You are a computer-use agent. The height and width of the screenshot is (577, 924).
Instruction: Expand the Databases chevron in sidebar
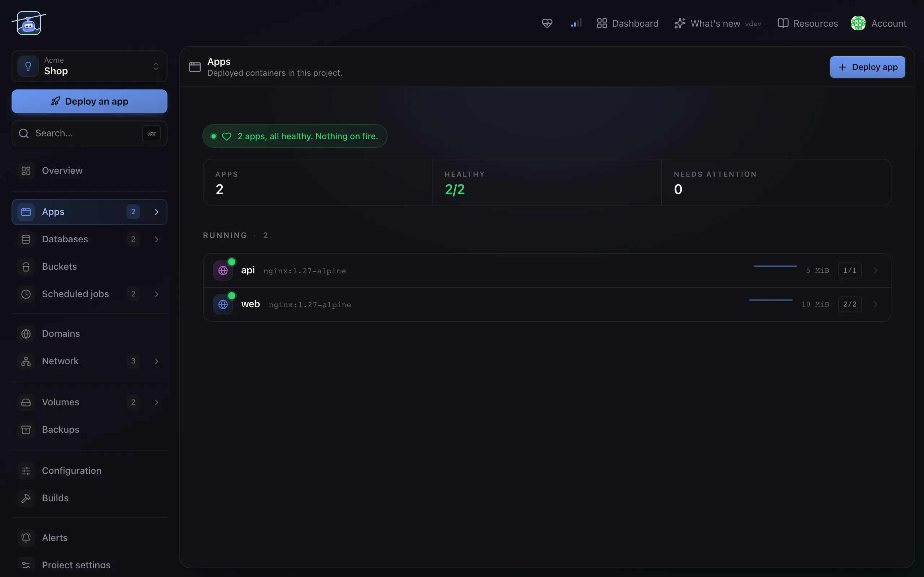(157, 239)
